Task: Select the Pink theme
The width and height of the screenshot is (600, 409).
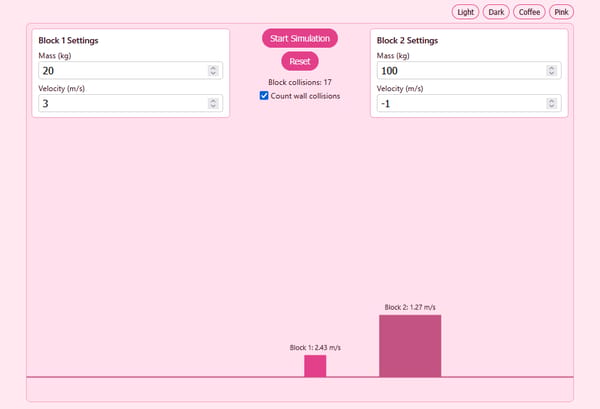Action: tap(561, 12)
